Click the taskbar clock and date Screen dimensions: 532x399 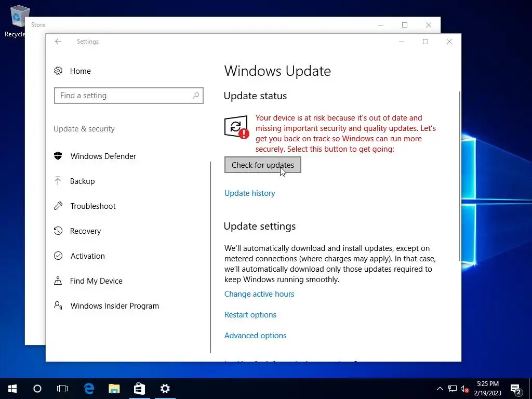point(487,389)
